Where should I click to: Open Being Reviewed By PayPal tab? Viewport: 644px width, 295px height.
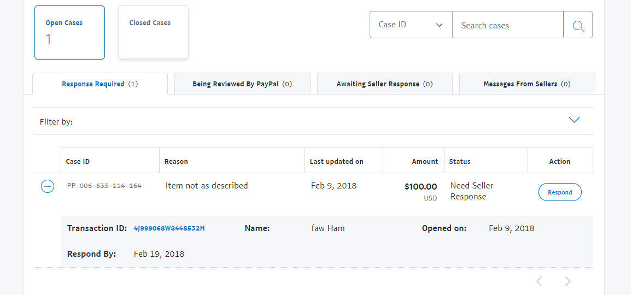pos(242,84)
